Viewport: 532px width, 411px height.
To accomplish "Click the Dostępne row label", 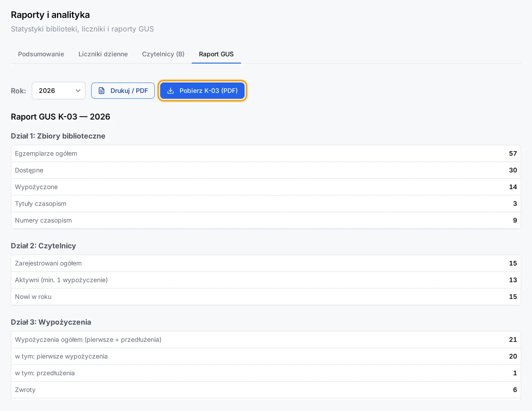I will pos(29,170).
